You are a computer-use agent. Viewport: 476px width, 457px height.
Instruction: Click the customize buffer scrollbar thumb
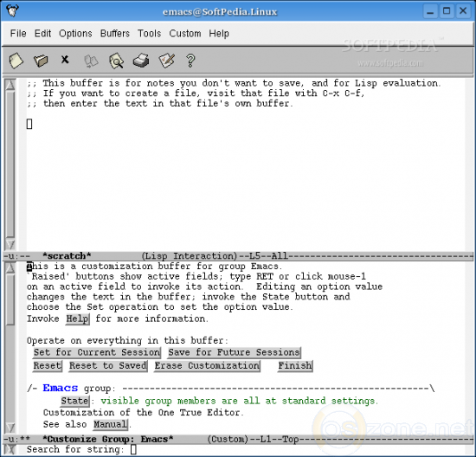[10, 300]
